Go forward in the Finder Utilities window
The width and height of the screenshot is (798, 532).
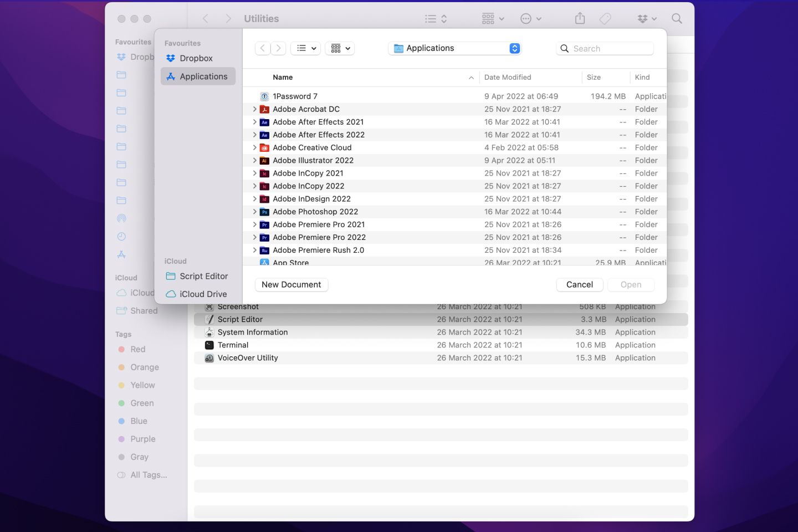point(228,18)
